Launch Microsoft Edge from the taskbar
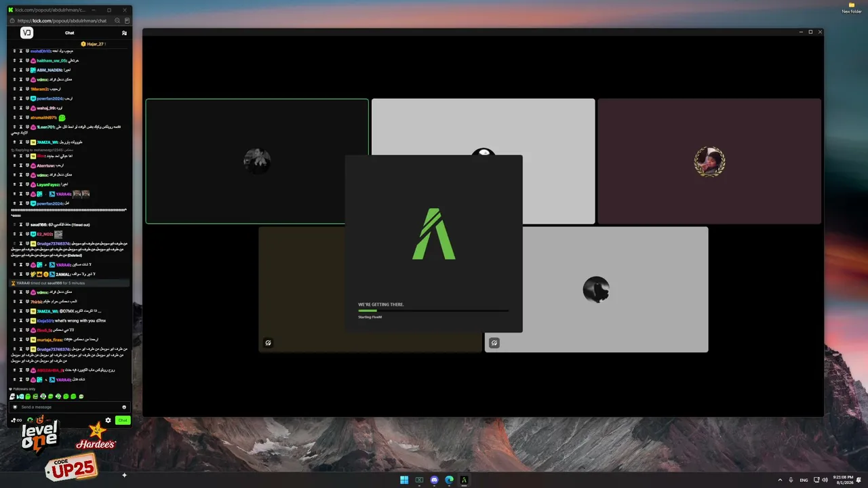868x488 pixels. tap(449, 480)
